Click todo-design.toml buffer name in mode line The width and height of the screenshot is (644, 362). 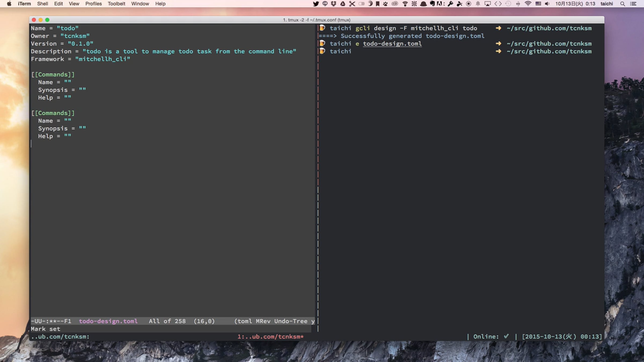tap(108, 321)
